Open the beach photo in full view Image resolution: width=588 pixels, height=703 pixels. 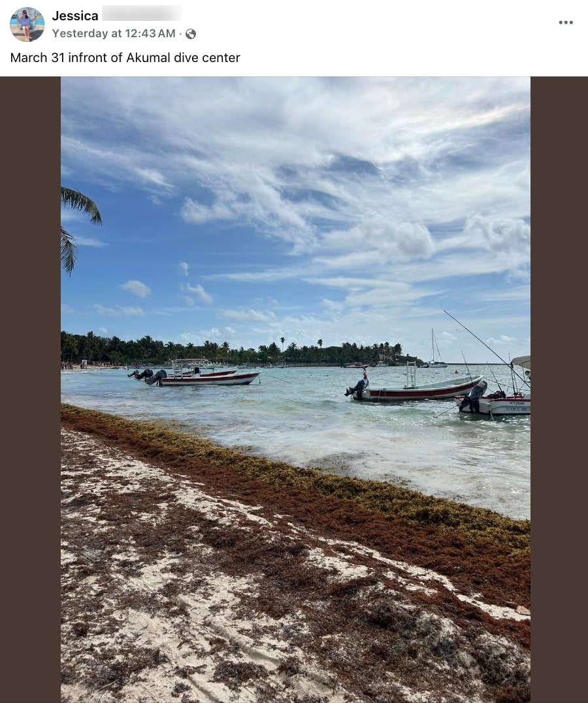tap(295, 389)
